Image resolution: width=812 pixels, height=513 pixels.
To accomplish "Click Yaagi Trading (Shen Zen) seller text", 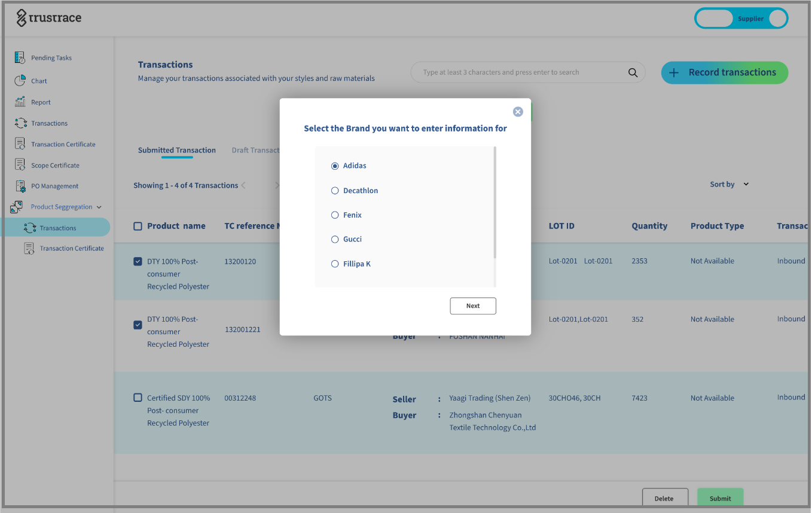I will 490,398.
